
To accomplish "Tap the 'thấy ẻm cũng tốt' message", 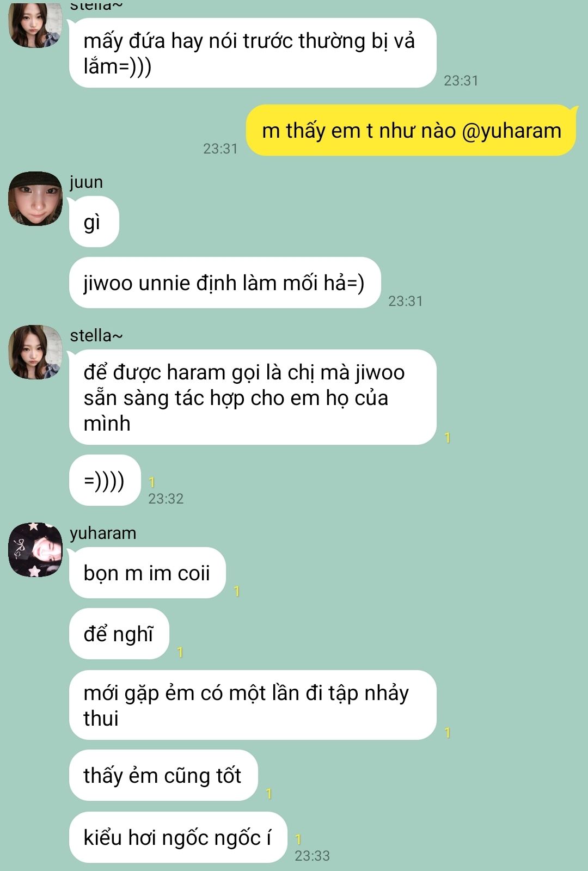I will (x=163, y=775).
